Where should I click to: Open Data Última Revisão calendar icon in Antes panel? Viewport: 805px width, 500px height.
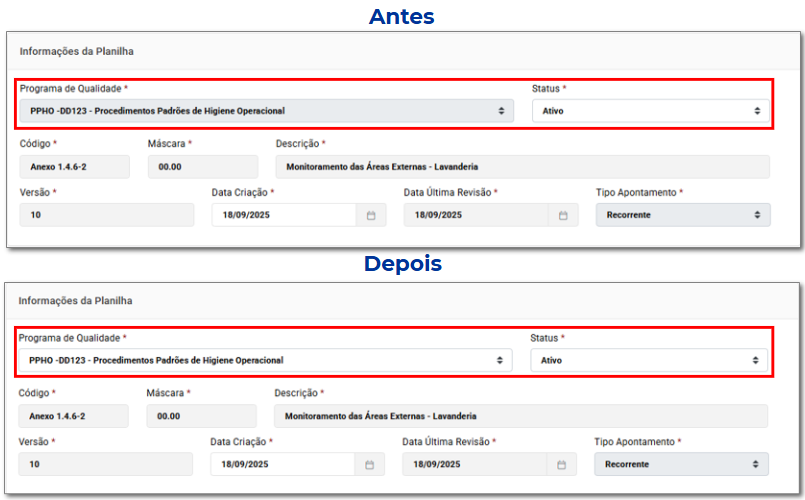(562, 215)
